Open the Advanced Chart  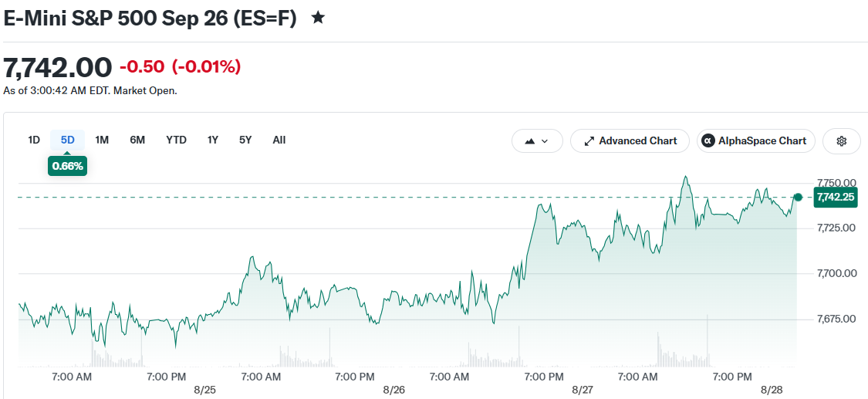pos(630,141)
